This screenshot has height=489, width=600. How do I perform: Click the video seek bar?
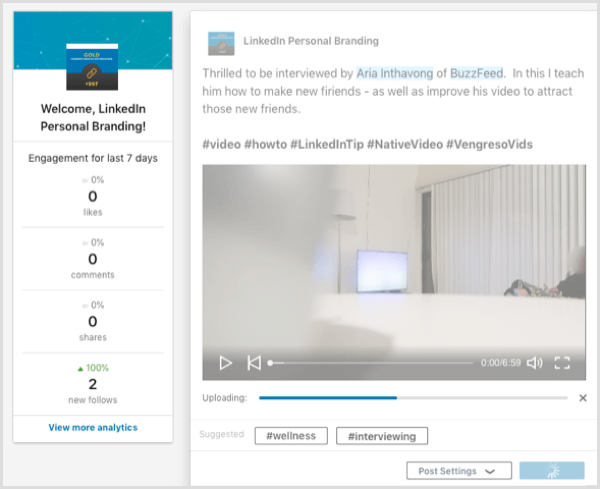370,363
